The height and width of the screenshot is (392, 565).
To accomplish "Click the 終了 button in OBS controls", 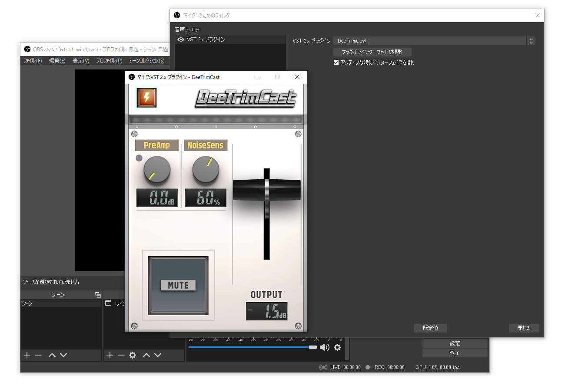I will point(455,353).
